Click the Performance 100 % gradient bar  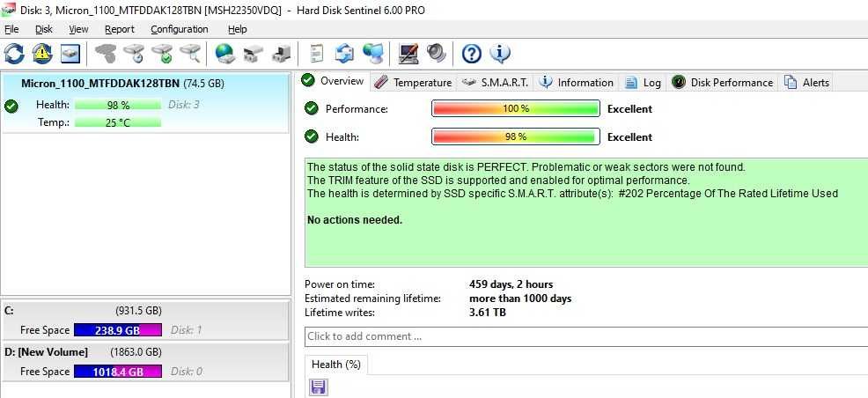(515, 108)
